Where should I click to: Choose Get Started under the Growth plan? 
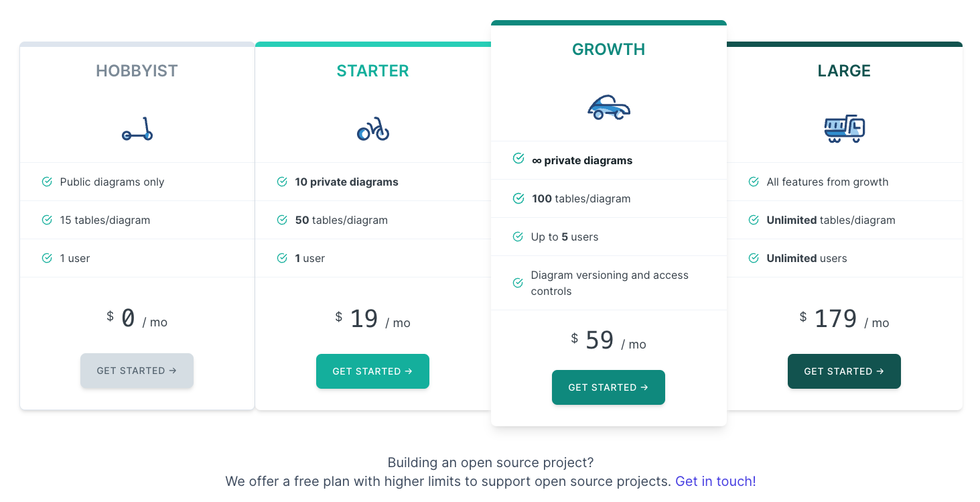point(608,387)
